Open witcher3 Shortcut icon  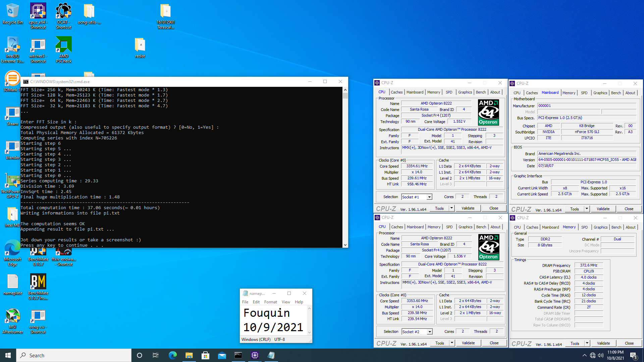[38, 50]
